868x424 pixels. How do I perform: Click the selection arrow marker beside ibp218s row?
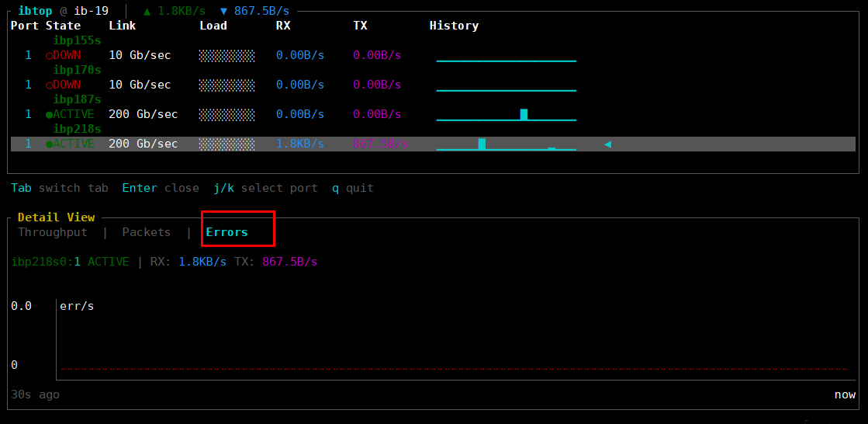(608, 144)
